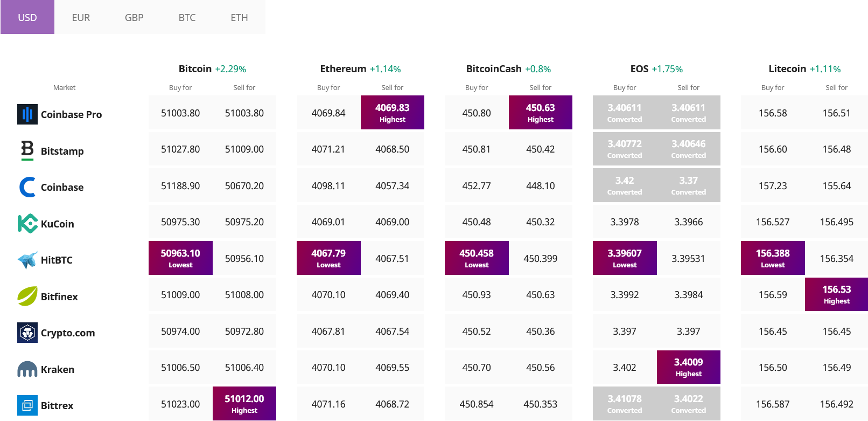The width and height of the screenshot is (868, 421).
Task: Click Bitstamp Bitcoin buy price 51027.80
Action: [180, 149]
